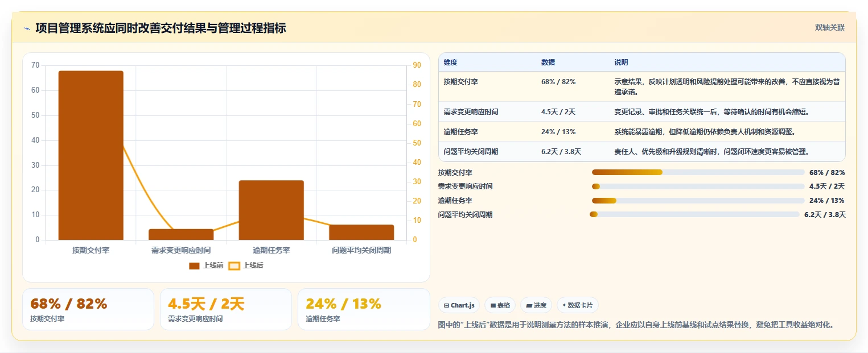
Task: Click the 问题平均关闭周期 cell in the table
Action: [471, 151]
